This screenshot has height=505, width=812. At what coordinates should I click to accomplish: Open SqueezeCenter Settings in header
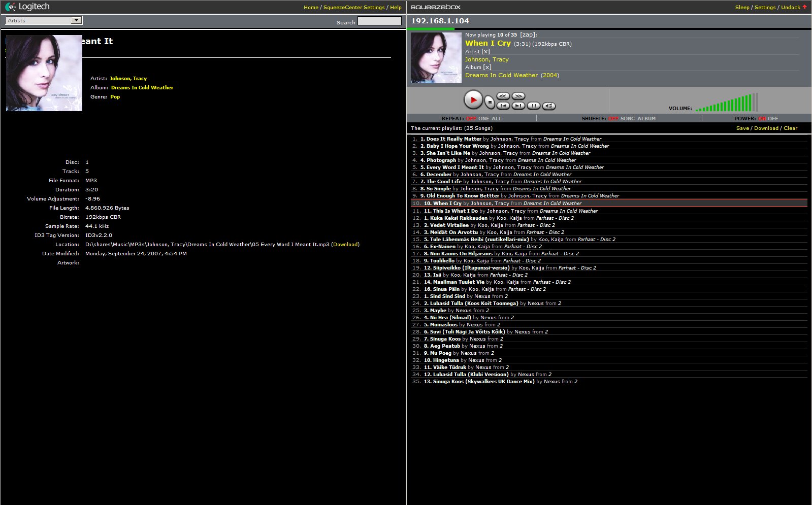(354, 8)
